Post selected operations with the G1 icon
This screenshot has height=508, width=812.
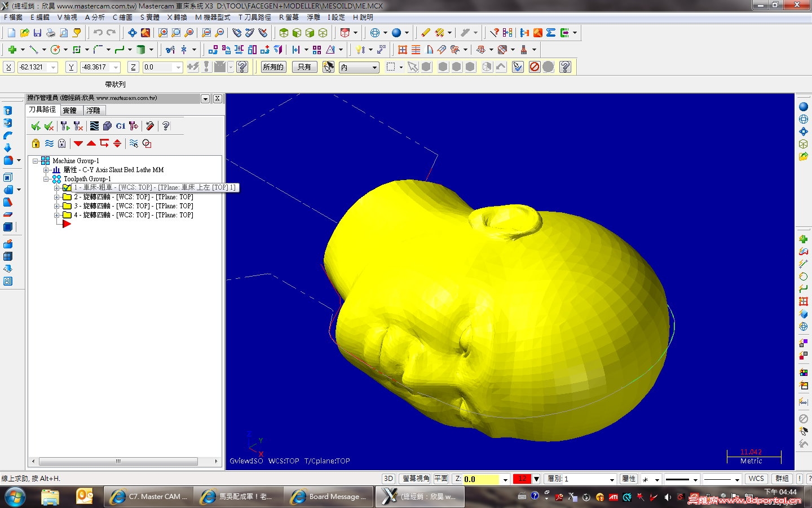point(121,126)
